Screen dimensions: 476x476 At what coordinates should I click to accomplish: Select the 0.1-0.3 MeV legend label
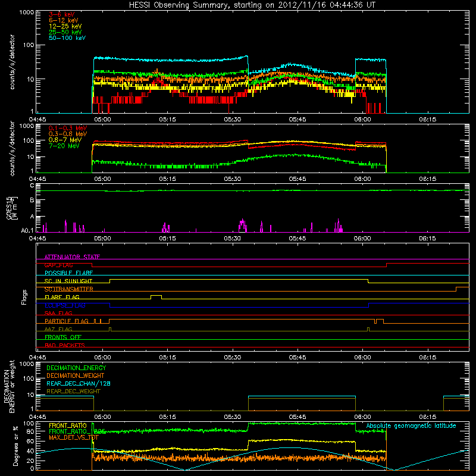point(68,128)
